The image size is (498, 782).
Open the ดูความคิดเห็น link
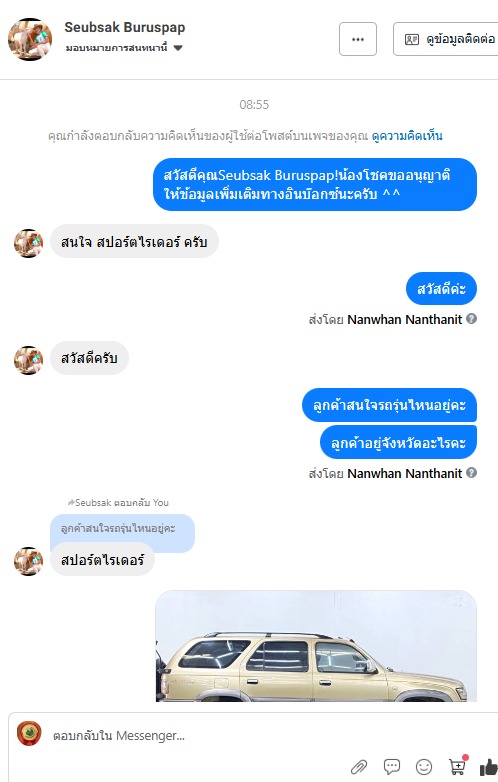(407, 136)
